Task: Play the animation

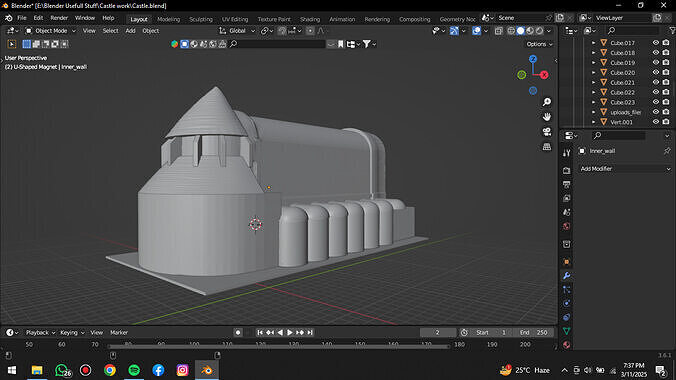Action: [x=290, y=333]
